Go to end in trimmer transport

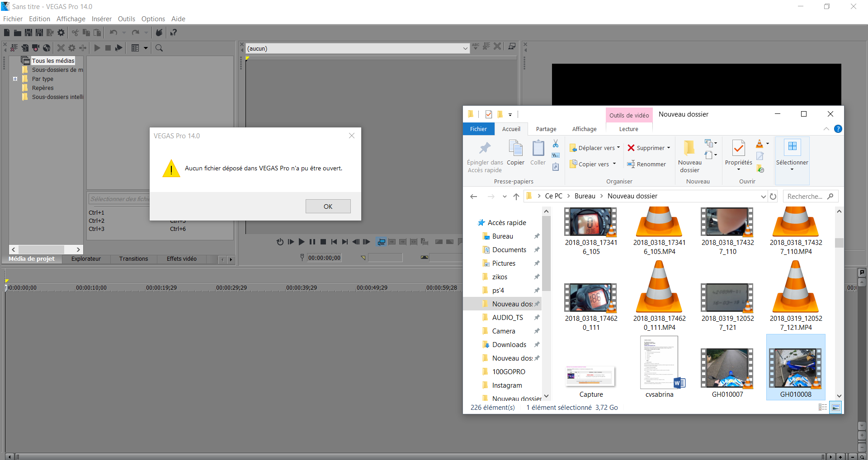(345, 242)
